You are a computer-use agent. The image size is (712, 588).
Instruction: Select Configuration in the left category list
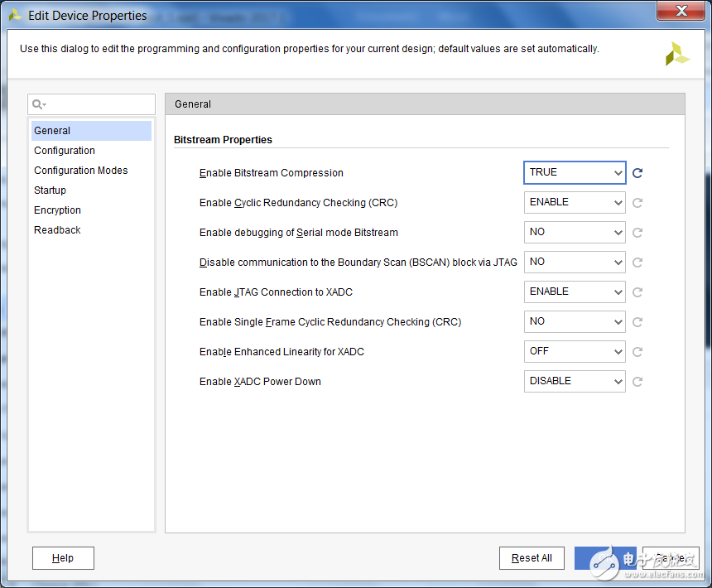pos(65,151)
